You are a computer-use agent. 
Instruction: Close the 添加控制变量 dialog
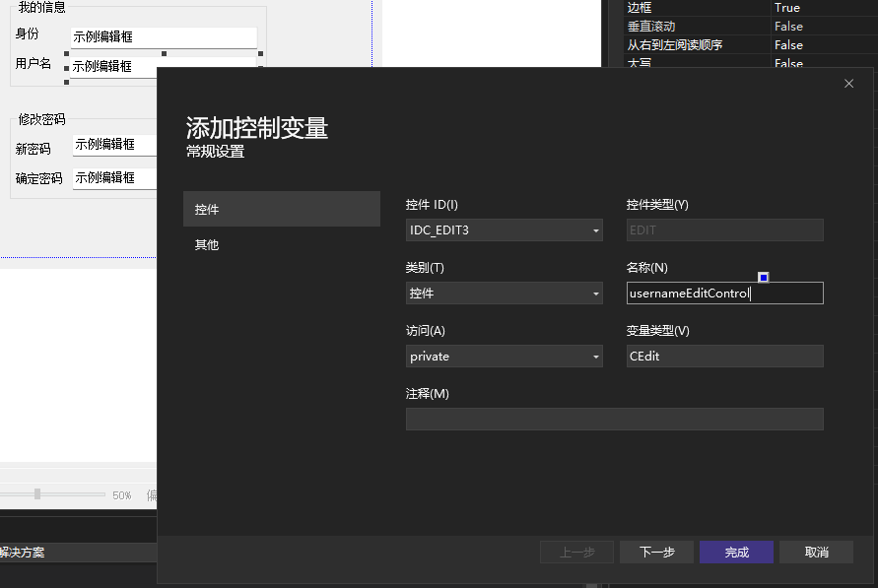848,84
